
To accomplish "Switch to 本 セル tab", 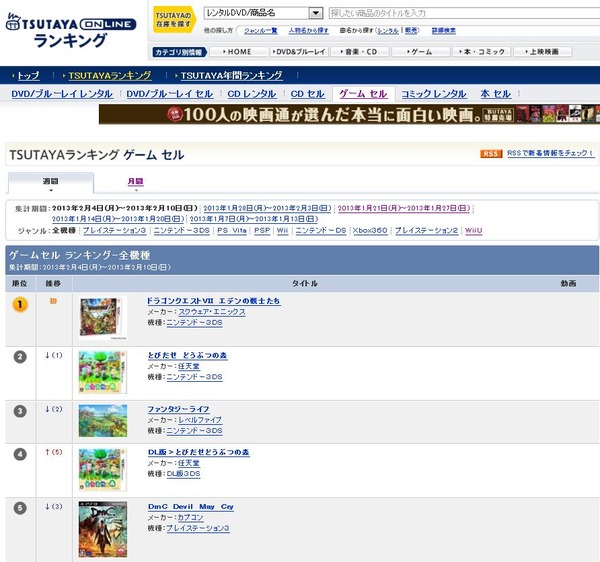I will (496, 94).
